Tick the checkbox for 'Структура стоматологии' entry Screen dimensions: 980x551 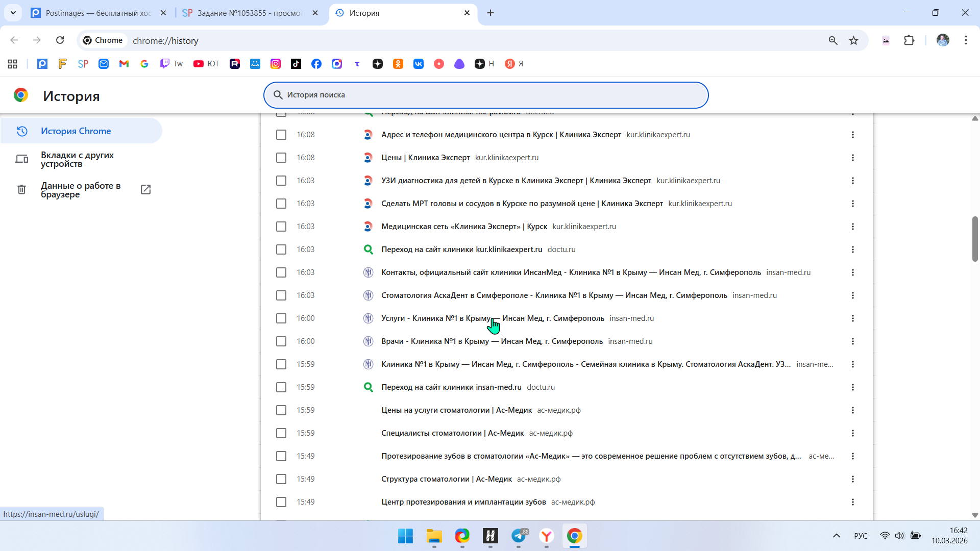tap(281, 479)
